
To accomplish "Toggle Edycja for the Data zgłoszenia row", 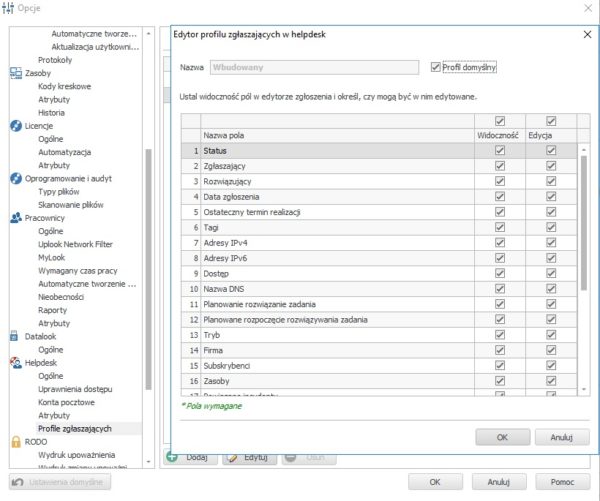I will [x=551, y=196].
